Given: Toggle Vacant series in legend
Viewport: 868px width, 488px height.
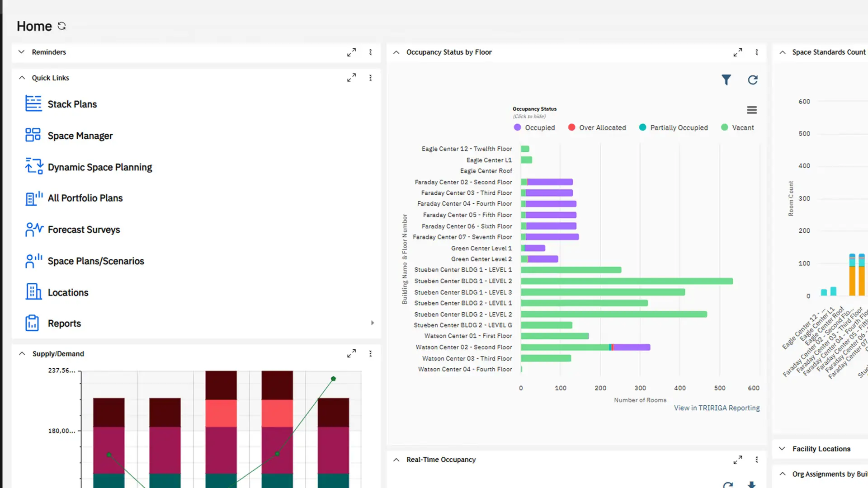Looking at the screenshot, I should click(x=737, y=127).
